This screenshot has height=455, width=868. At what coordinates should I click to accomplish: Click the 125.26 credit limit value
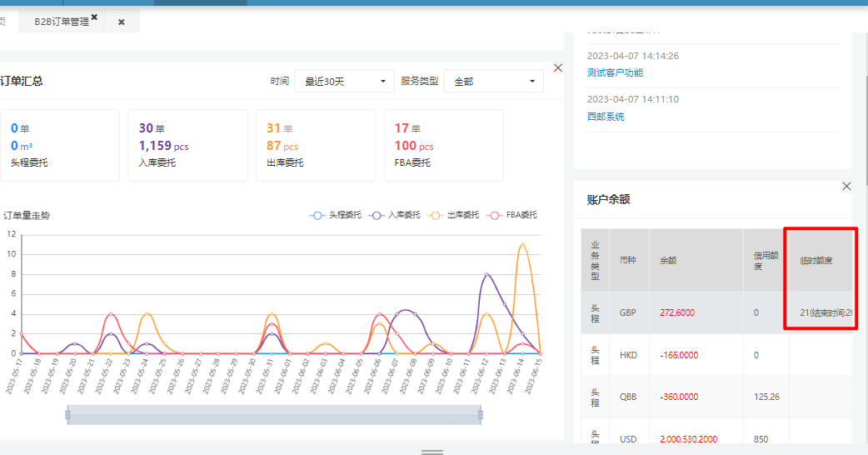(766, 397)
